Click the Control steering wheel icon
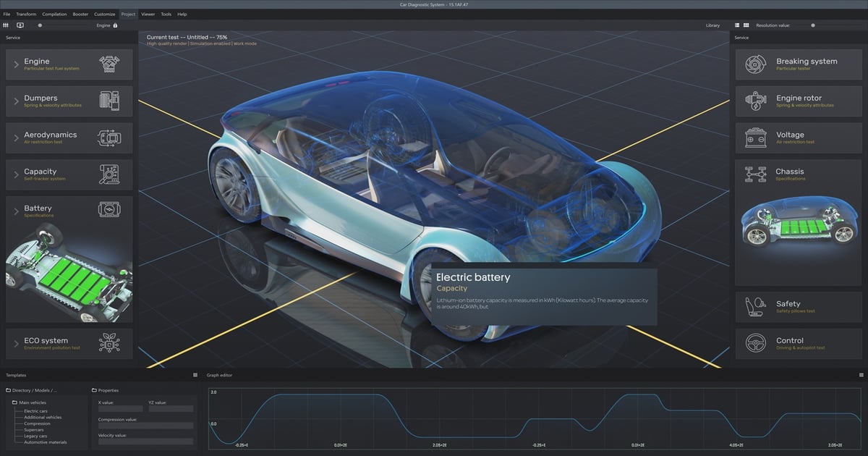This screenshot has width=868, height=456. click(756, 343)
